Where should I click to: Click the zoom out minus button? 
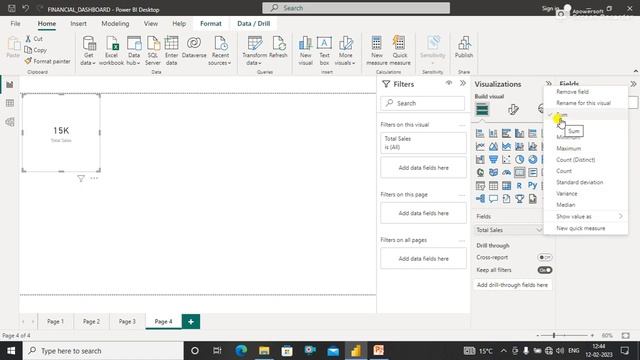pos(538,336)
